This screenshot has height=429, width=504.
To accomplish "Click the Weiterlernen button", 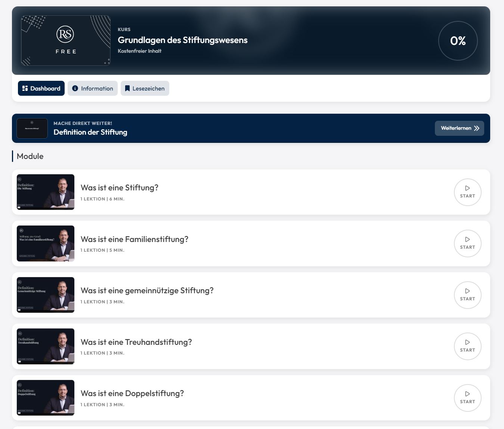I will (460, 128).
